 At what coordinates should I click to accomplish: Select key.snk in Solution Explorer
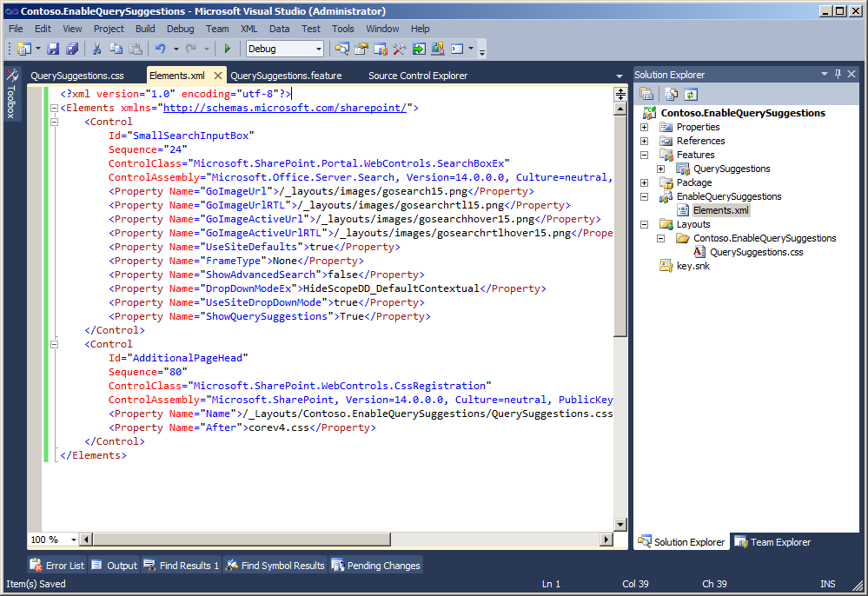pos(693,266)
